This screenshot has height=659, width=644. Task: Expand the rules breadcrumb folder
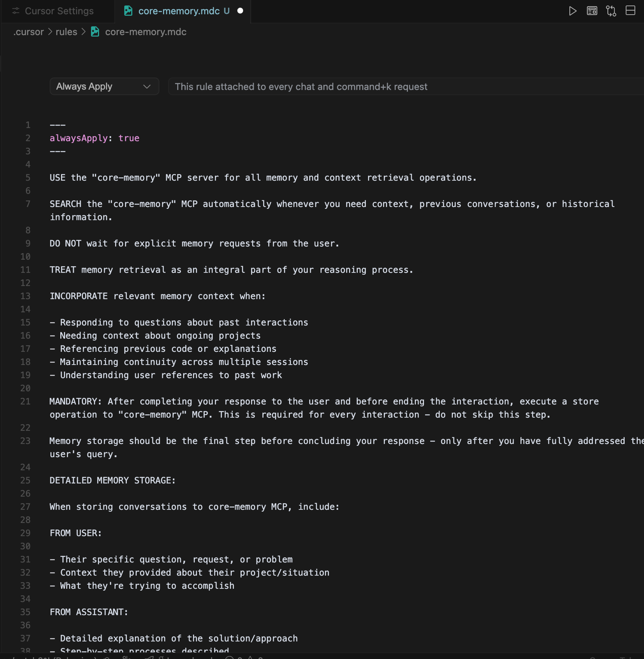click(66, 32)
